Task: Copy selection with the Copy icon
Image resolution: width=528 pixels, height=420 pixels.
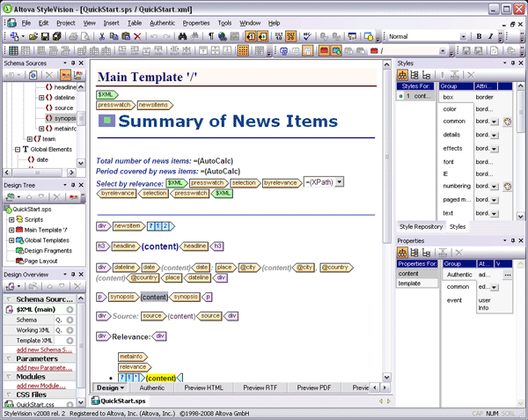Action: pos(114,36)
